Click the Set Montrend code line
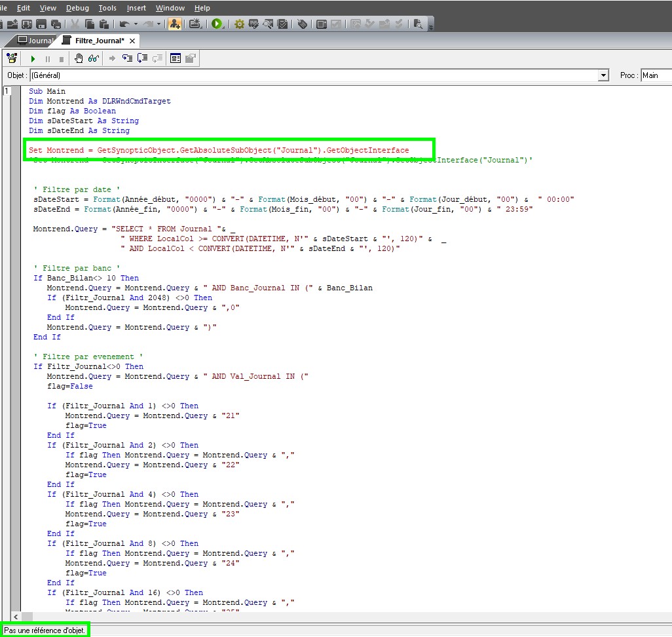This screenshot has height=637, width=672. [x=219, y=150]
